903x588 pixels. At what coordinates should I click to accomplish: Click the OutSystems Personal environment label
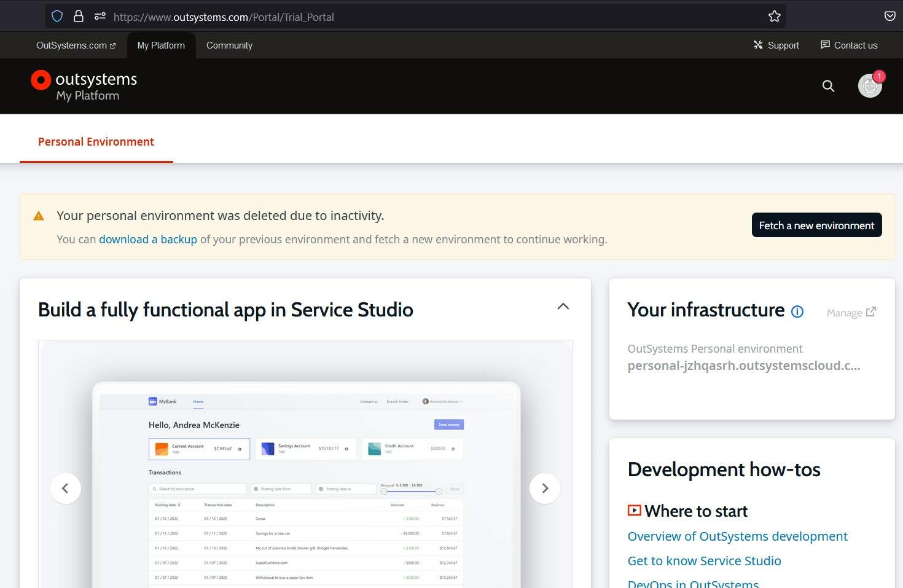tap(715, 348)
